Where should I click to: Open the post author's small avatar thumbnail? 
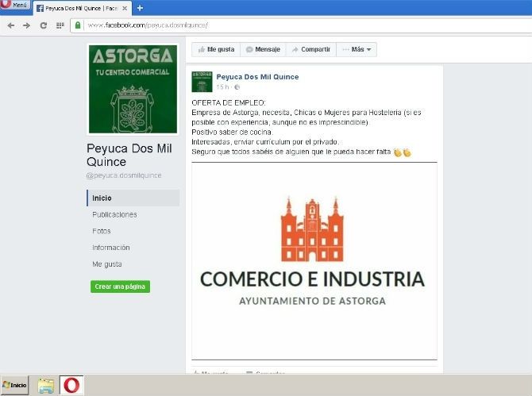(202, 82)
